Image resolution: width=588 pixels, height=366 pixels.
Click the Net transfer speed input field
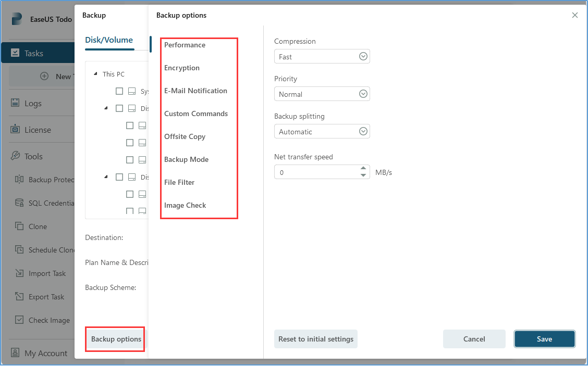pos(316,172)
